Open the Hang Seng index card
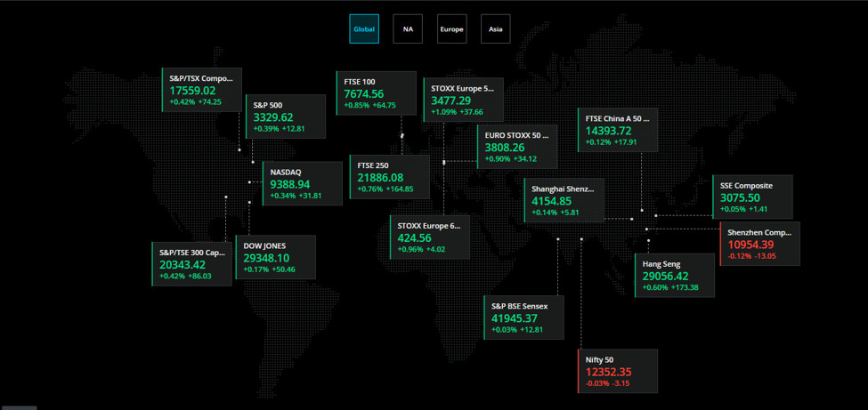 [x=674, y=276]
